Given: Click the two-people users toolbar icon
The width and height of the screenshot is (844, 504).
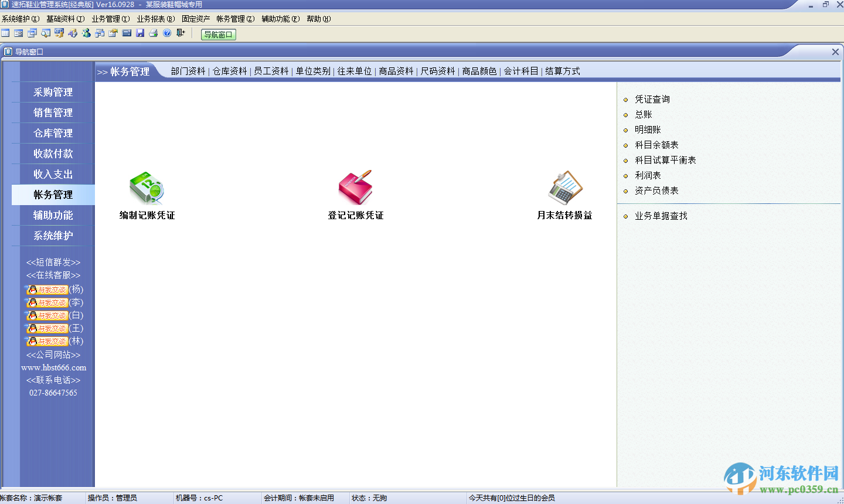Looking at the screenshot, I should click(86, 33).
